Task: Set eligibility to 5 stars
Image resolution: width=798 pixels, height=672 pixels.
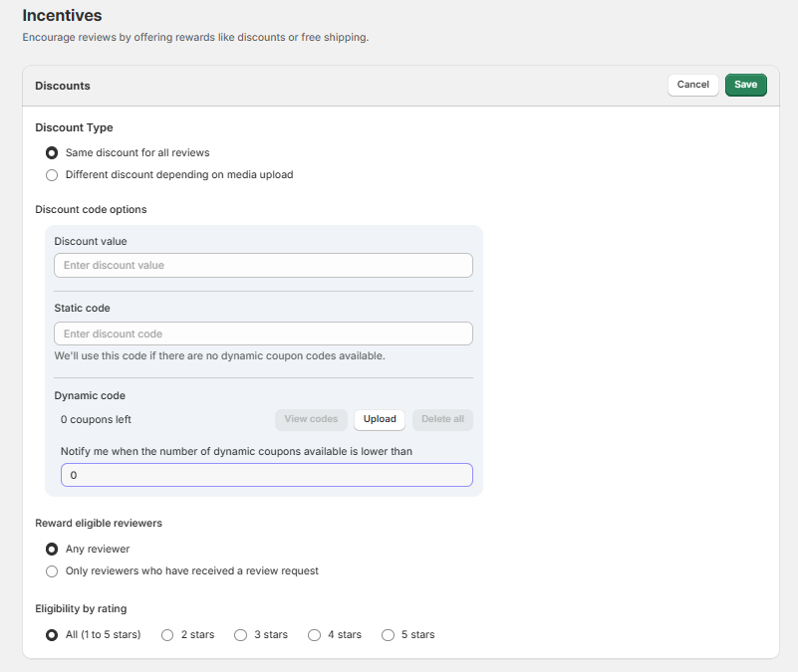Action: point(388,635)
